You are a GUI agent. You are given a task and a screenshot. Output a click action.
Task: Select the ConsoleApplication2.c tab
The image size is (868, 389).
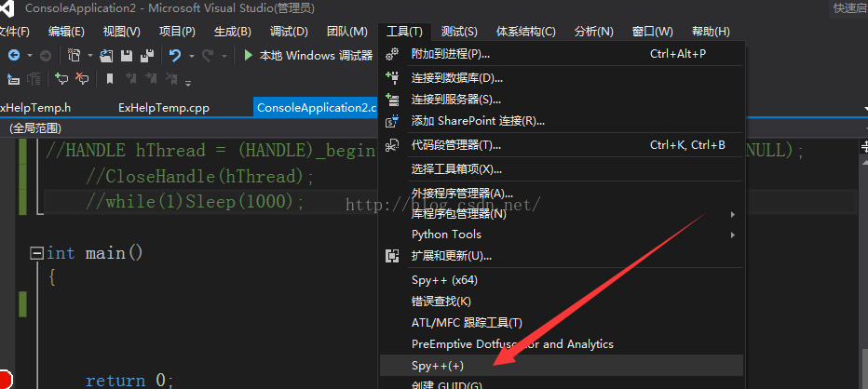pos(317,108)
